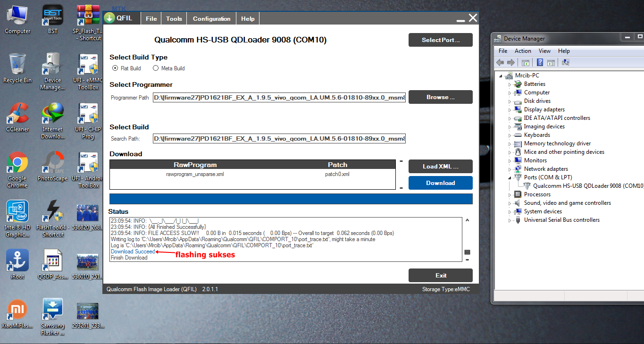Open Internet Download Manager shortcut
Screen dimensions: 644x344
(x=53, y=121)
